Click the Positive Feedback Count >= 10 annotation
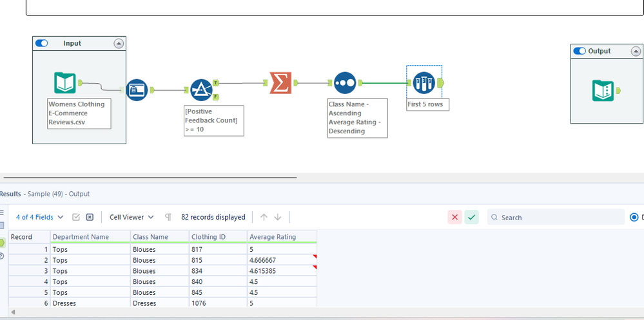 pyautogui.click(x=214, y=120)
